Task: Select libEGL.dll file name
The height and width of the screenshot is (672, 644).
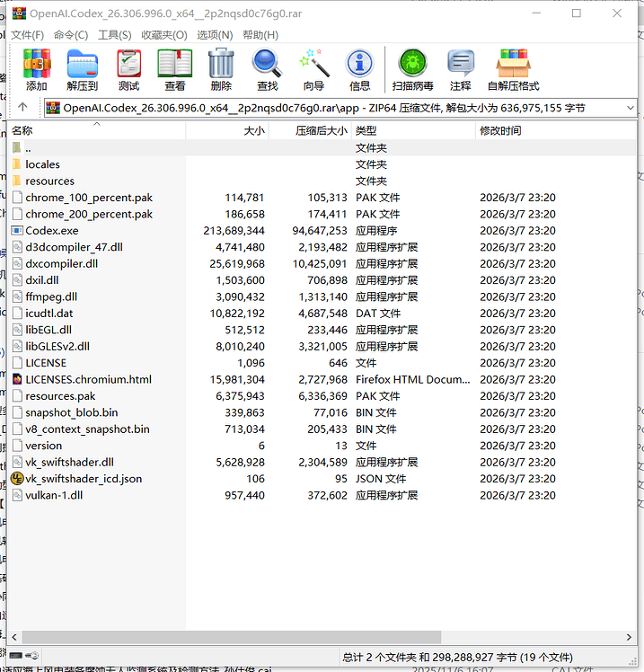Action: tap(49, 330)
